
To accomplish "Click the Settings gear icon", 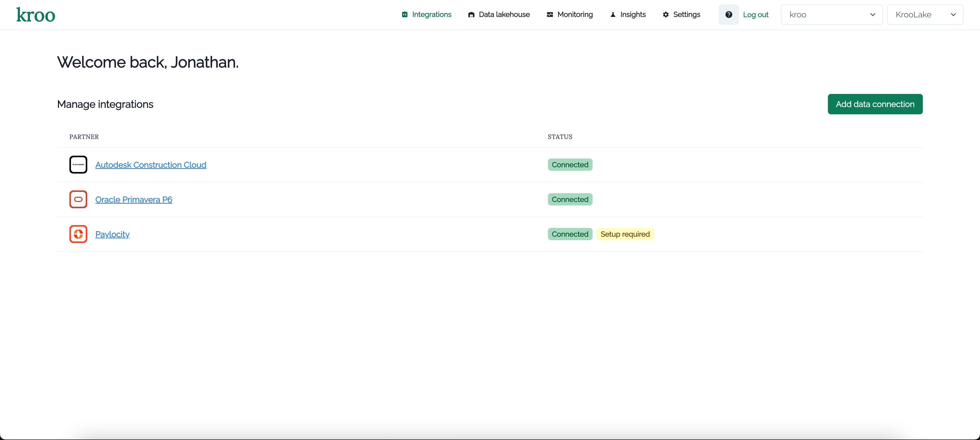I will coord(665,15).
